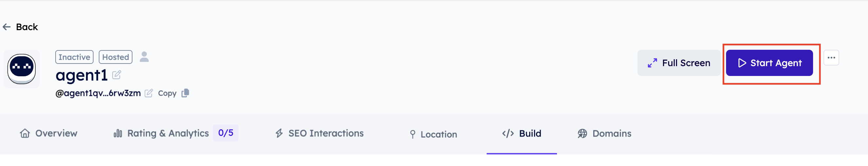
Task: Edit the agent1 name pencil icon
Action: tap(116, 75)
